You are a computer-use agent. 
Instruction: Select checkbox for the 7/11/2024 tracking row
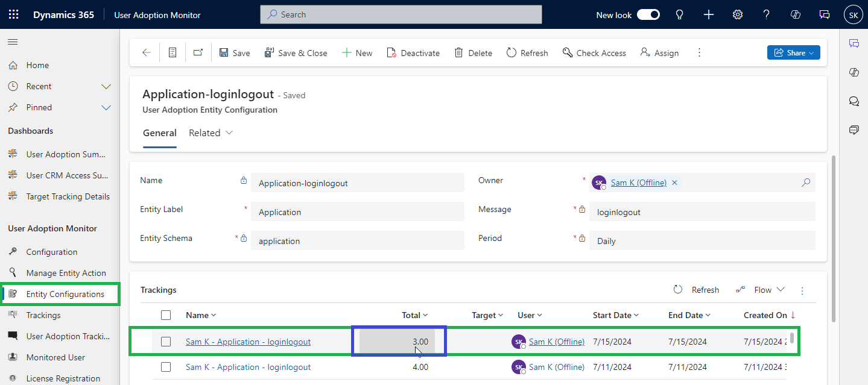[166, 367]
